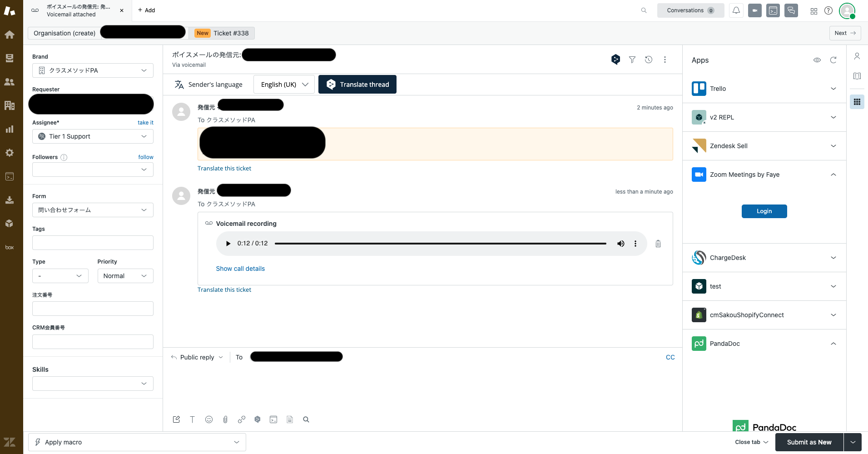868x454 pixels.
Task: Filter conversation events with the funnel icon
Action: tap(632, 60)
